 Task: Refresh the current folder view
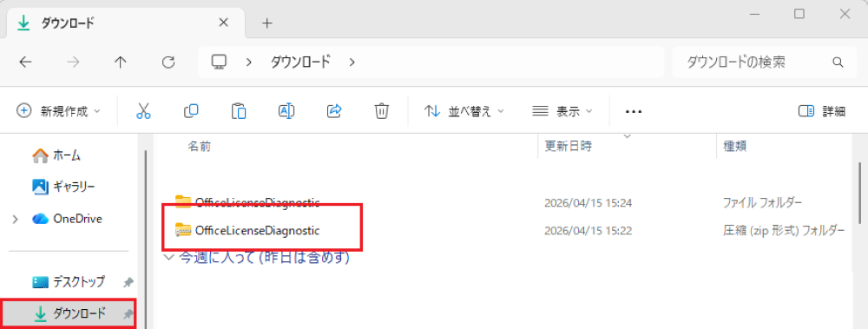pyautogui.click(x=168, y=62)
